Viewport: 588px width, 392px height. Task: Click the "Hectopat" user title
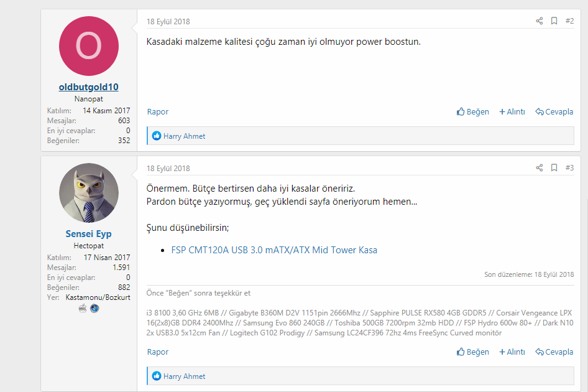pyautogui.click(x=88, y=246)
